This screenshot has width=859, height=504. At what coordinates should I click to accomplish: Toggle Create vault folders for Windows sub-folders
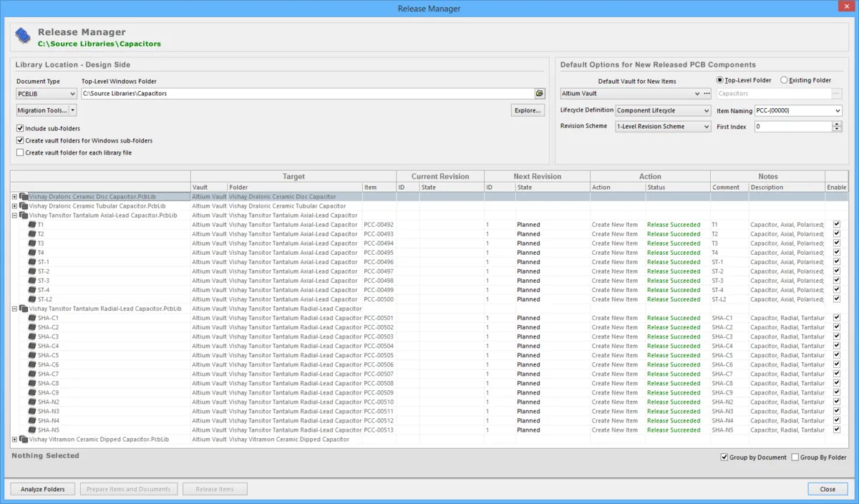click(20, 141)
